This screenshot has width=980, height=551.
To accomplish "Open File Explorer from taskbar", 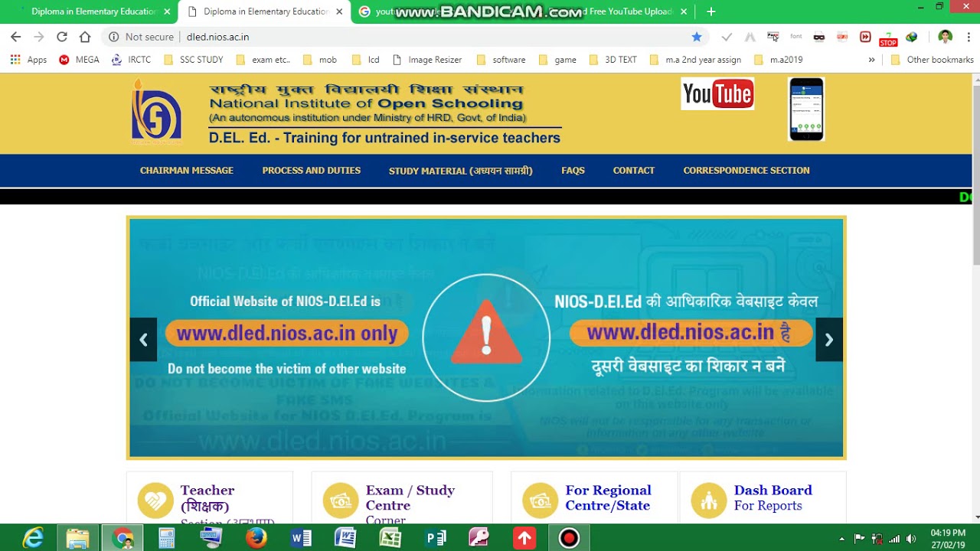I will pyautogui.click(x=77, y=539).
